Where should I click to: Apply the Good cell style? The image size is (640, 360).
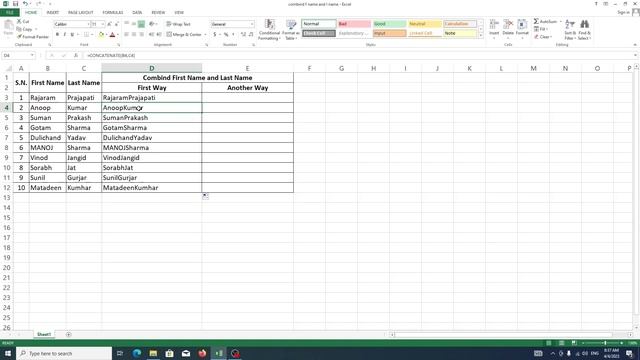(389, 24)
